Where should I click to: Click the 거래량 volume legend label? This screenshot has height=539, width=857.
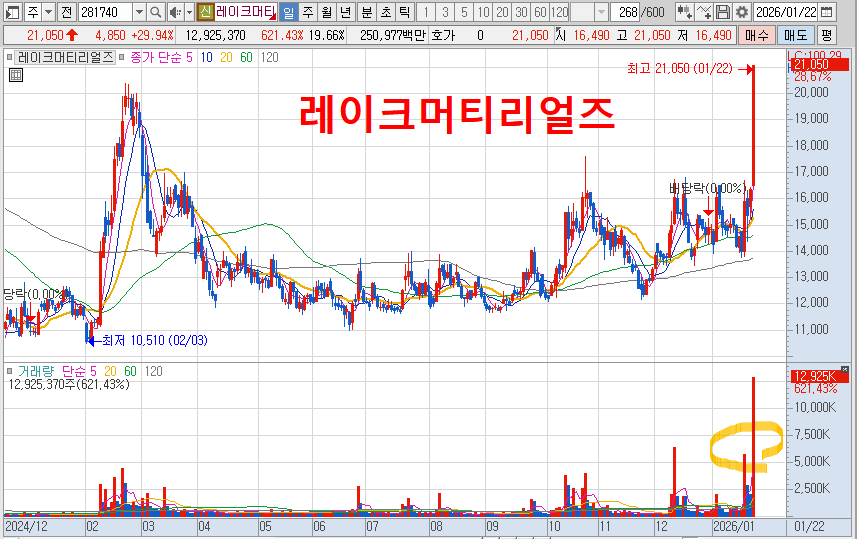coord(36,371)
